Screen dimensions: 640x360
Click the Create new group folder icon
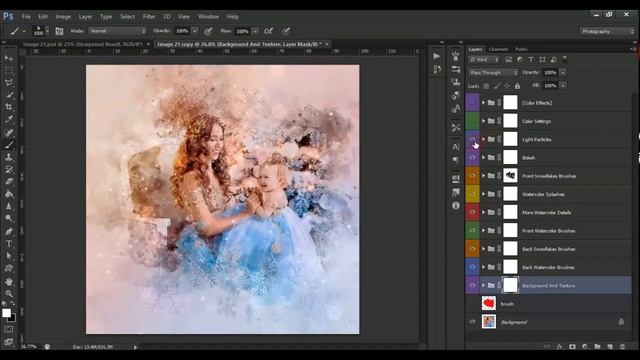[597, 347]
